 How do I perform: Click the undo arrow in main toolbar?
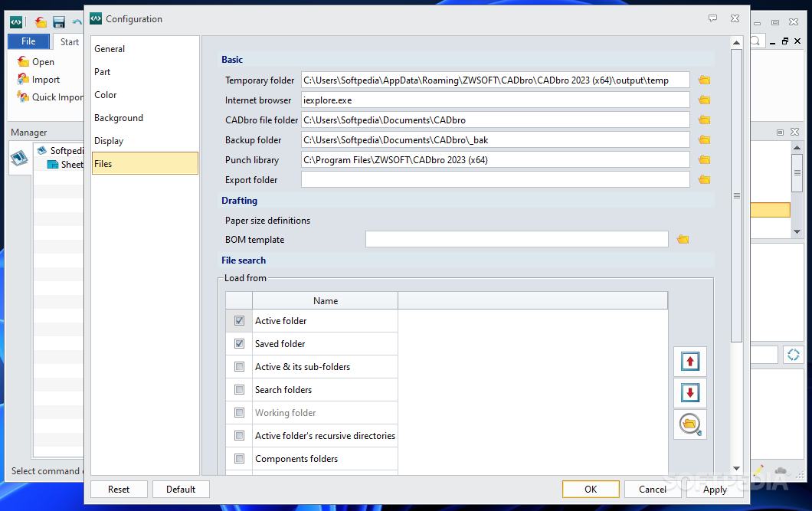point(77,21)
